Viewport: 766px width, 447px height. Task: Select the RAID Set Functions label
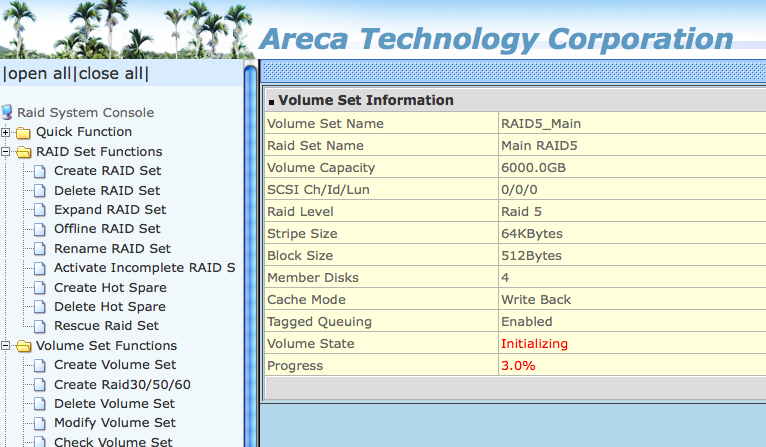click(x=99, y=151)
